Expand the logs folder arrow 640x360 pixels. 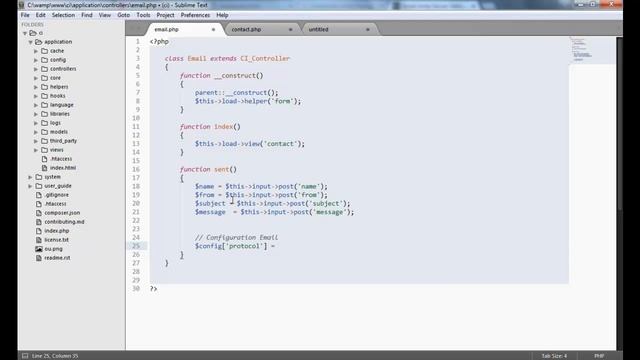[36, 123]
